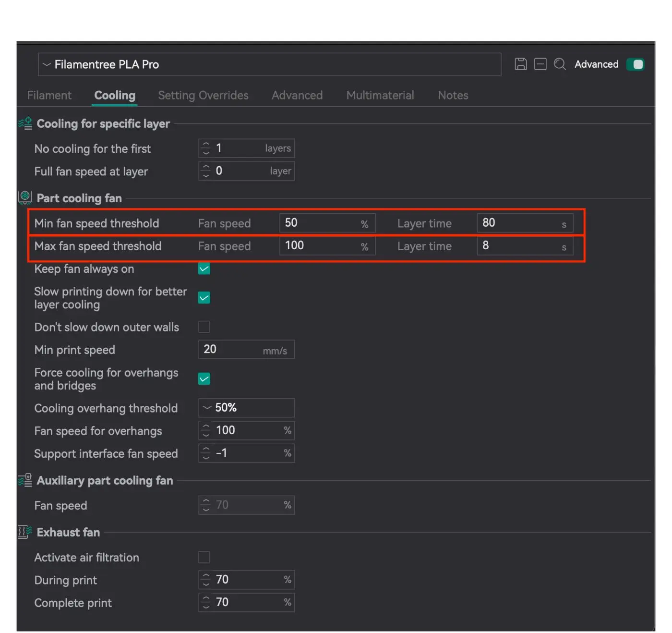Check Activate air filtration box
The image size is (672, 633).
point(204,557)
